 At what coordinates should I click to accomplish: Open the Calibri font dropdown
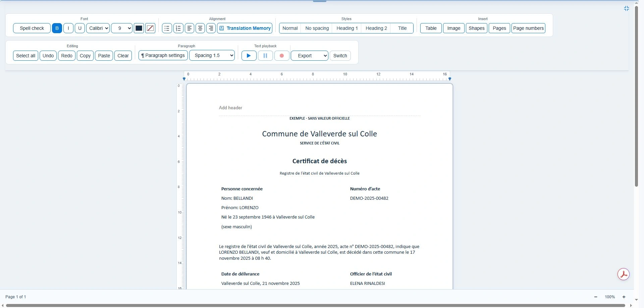tap(98, 28)
